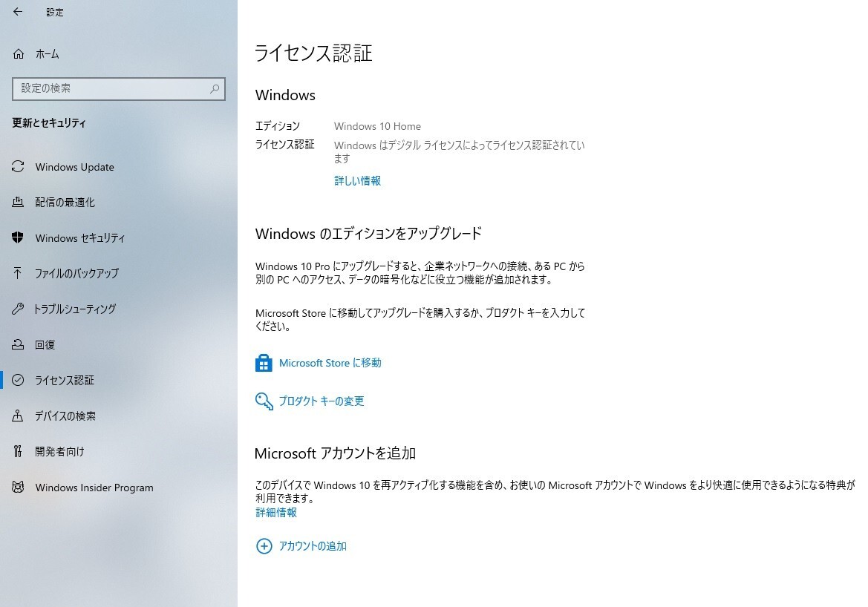Open Windows Insider Program settings
This screenshot has height=607, width=868.
click(x=119, y=487)
